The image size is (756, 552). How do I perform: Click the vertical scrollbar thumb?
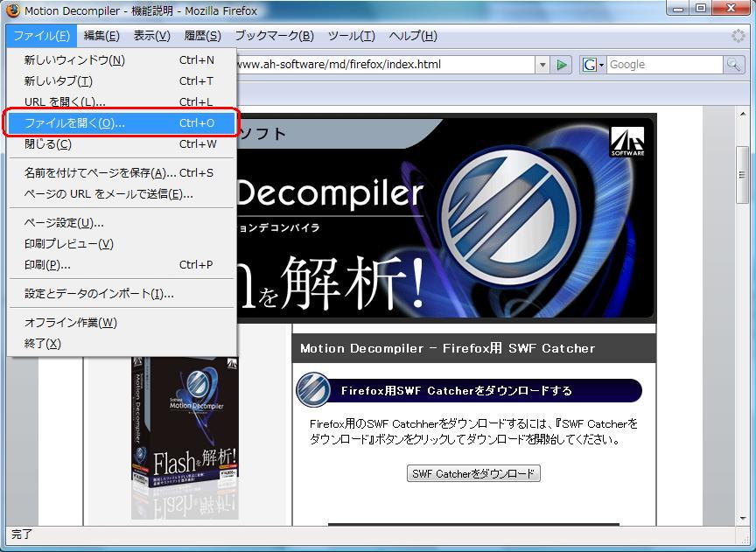pyautogui.click(x=743, y=174)
